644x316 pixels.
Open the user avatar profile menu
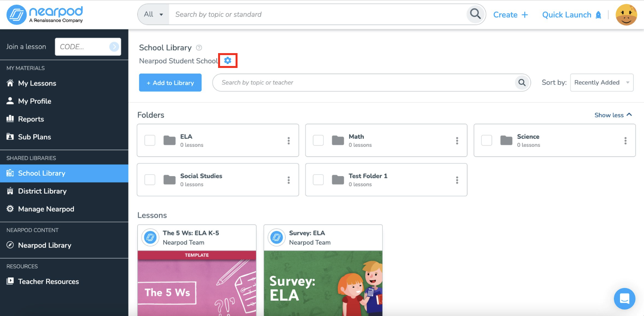click(x=626, y=15)
